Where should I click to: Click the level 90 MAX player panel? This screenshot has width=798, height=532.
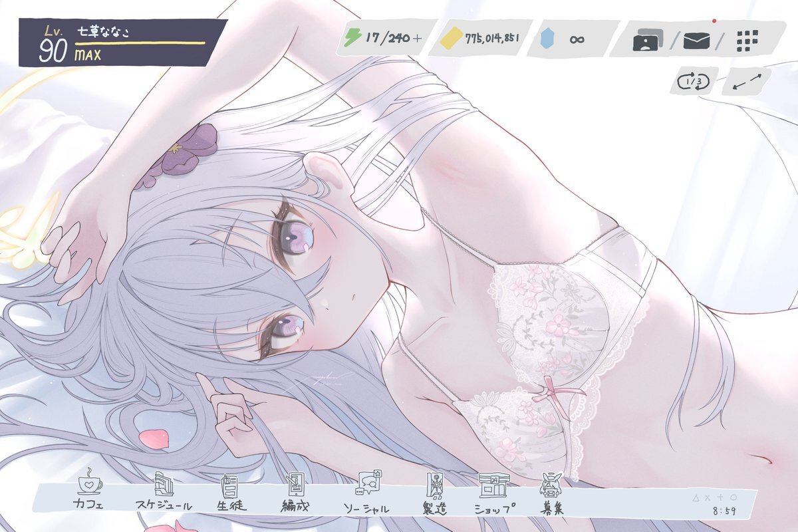(123, 43)
